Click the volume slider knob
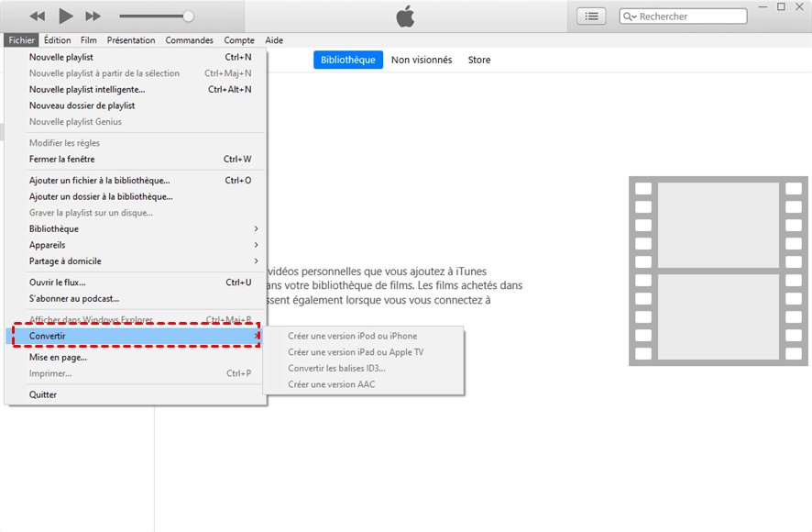This screenshot has width=812, height=532. click(x=188, y=17)
